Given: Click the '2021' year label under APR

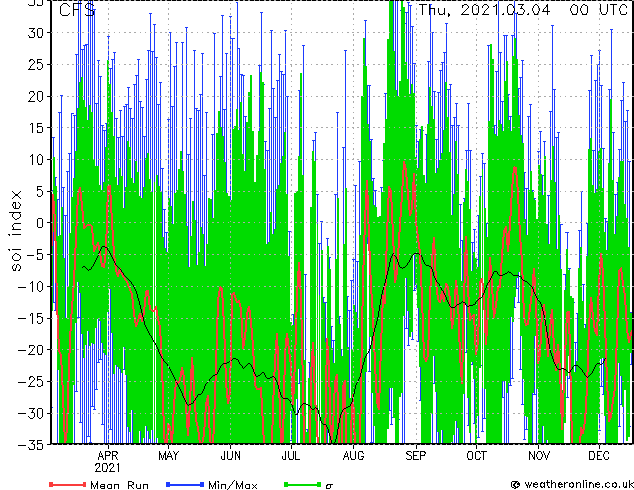Looking at the screenshot, I should coord(108,468).
